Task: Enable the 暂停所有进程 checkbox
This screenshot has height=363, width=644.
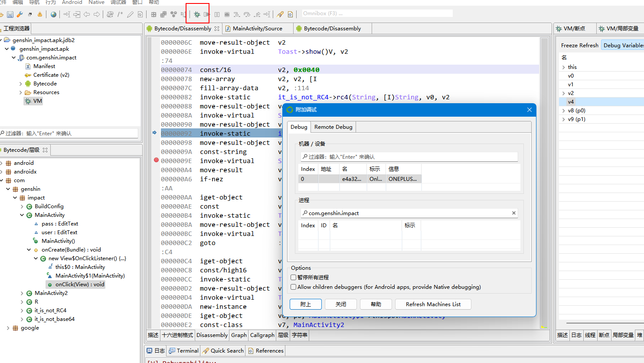Action: coord(294,277)
